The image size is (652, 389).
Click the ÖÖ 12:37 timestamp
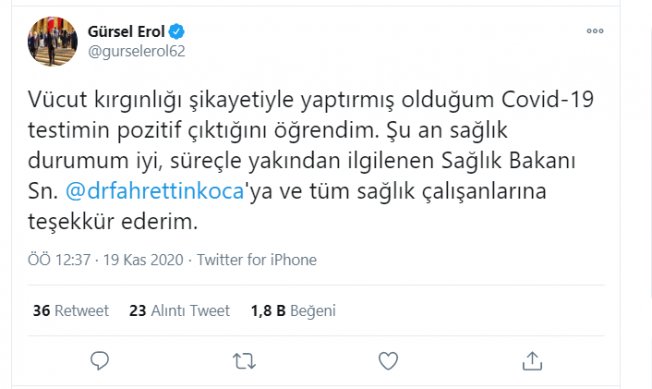click(x=59, y=260)
